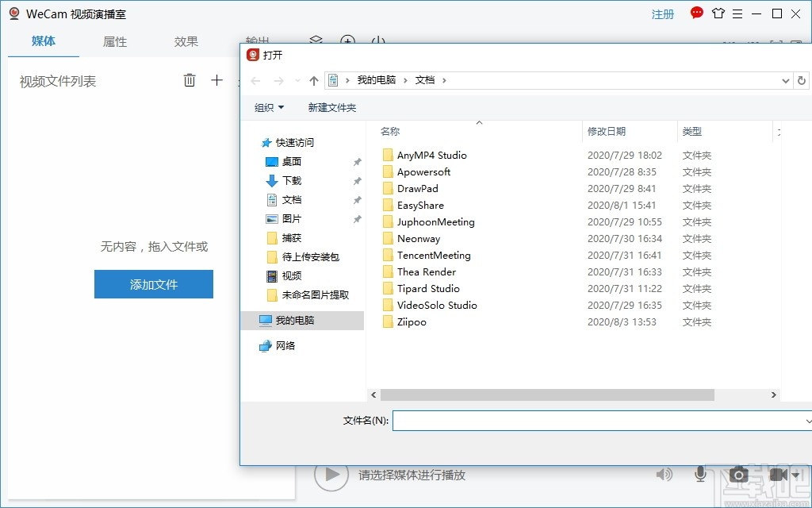Select 未命名图片提取 folder in sidebar
This screenshot has height=508, width=812.
click(x=315, y=295)
